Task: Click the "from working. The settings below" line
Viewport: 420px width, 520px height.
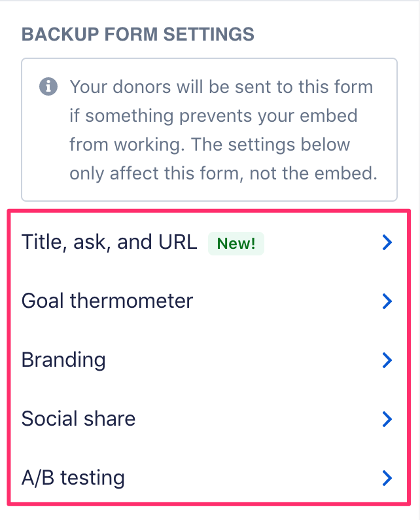Action: [210, 145]
